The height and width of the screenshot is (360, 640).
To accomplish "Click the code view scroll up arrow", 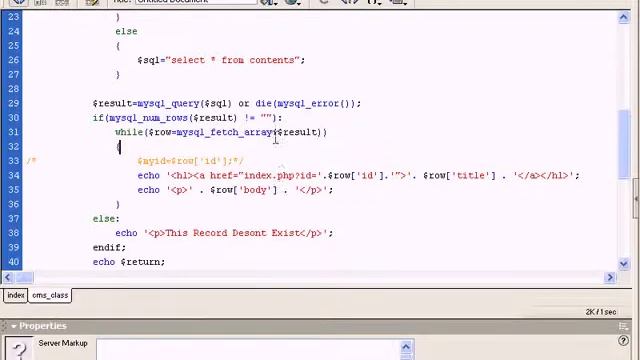I will point(624,18).
